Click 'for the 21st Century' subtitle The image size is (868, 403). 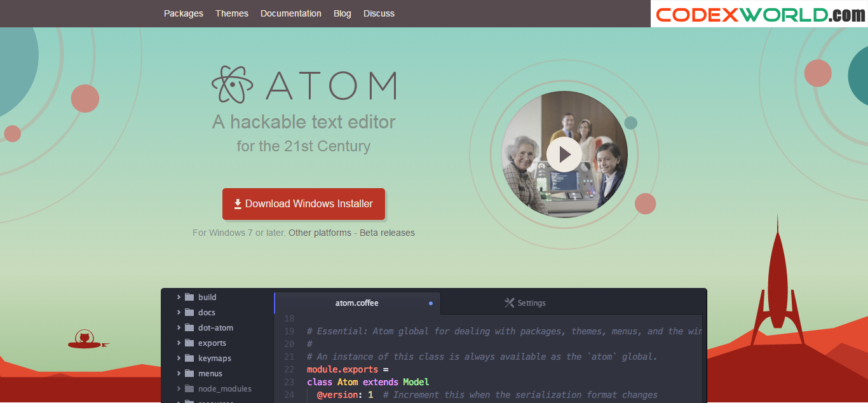pos(304,146)
